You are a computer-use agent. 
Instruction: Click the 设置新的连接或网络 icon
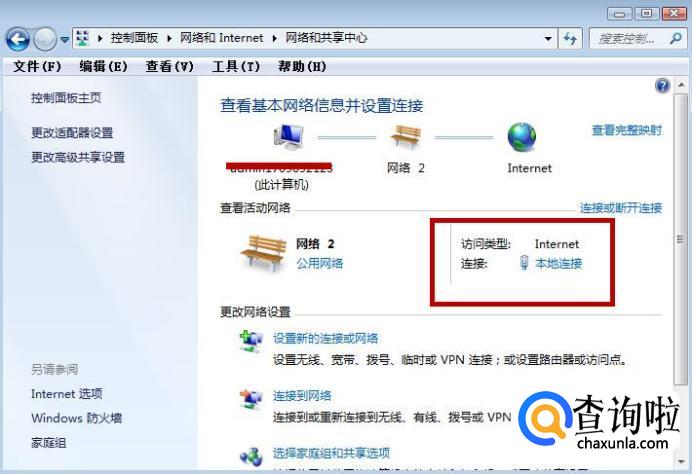click(x=251, y=342)
